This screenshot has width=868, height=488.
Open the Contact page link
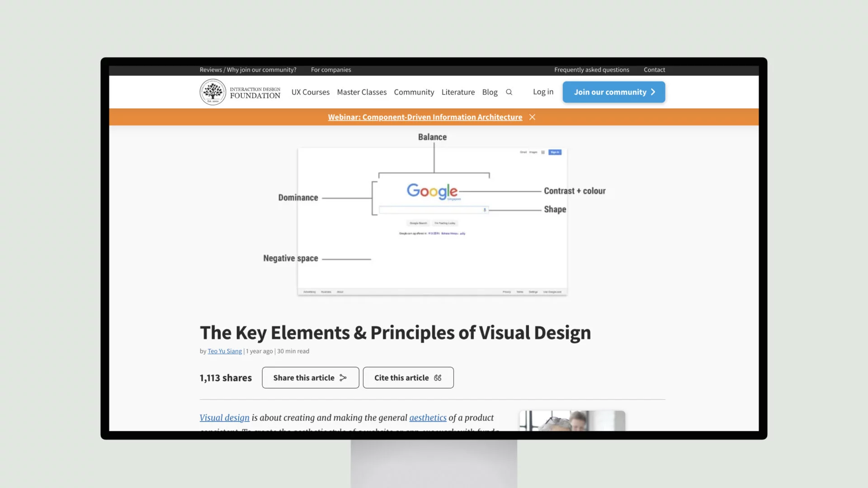[654, 70]
